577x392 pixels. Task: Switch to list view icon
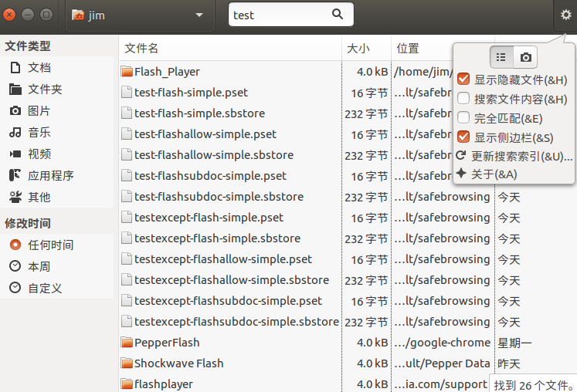tap(501, 57)
